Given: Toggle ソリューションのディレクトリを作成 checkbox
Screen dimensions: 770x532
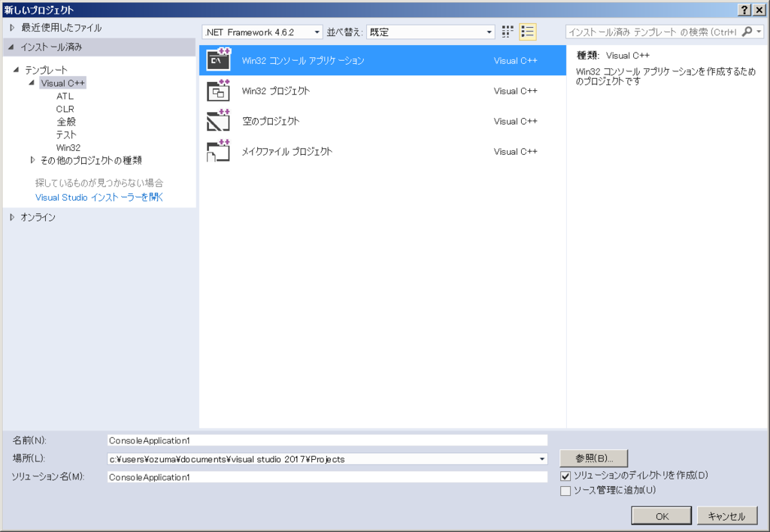Looking at the screenshot, I should [565, 476].
